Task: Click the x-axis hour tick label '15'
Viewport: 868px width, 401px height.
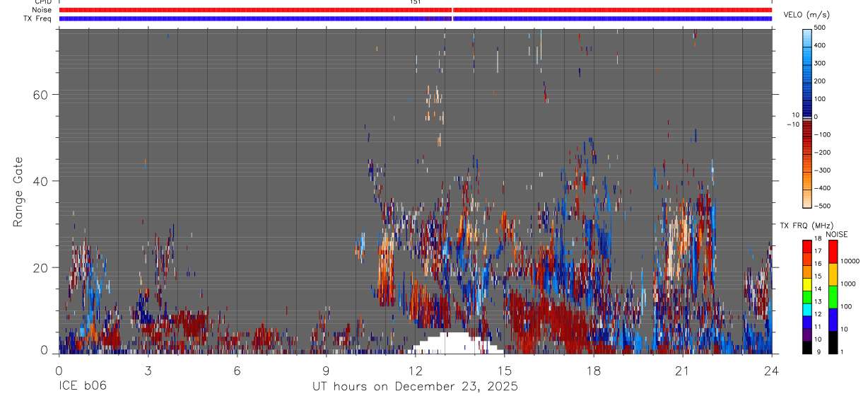Action: pos(505,371)
